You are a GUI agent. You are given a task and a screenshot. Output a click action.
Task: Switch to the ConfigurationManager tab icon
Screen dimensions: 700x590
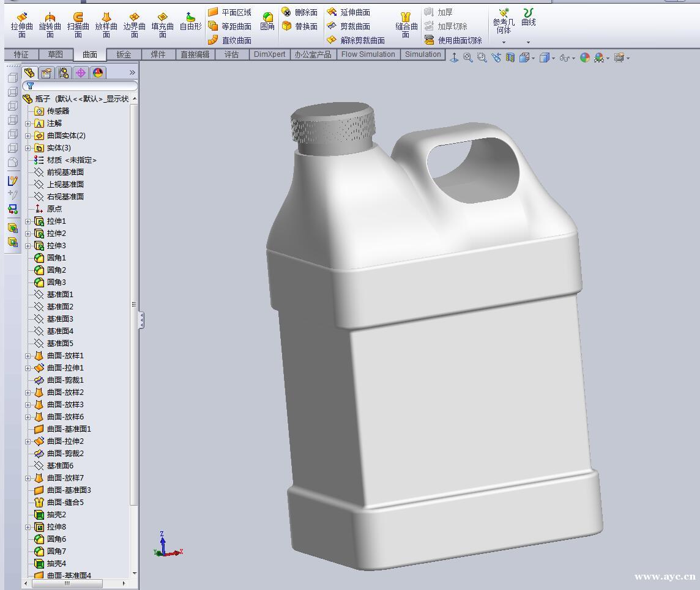(64, 72)
